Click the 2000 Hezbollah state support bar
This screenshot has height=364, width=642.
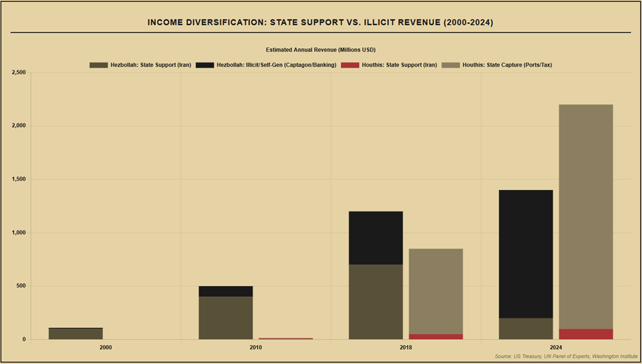pyautogui.click(x=76, y=334)
